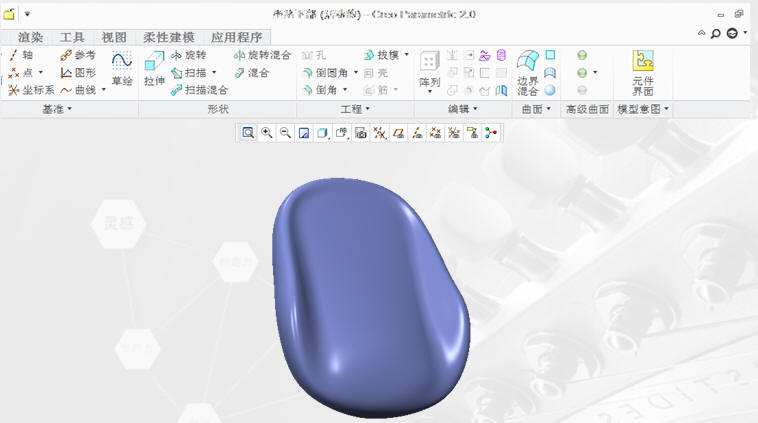Switch to the 视图 tab
This screenshot has height=423, width=758.
(114, 37)
